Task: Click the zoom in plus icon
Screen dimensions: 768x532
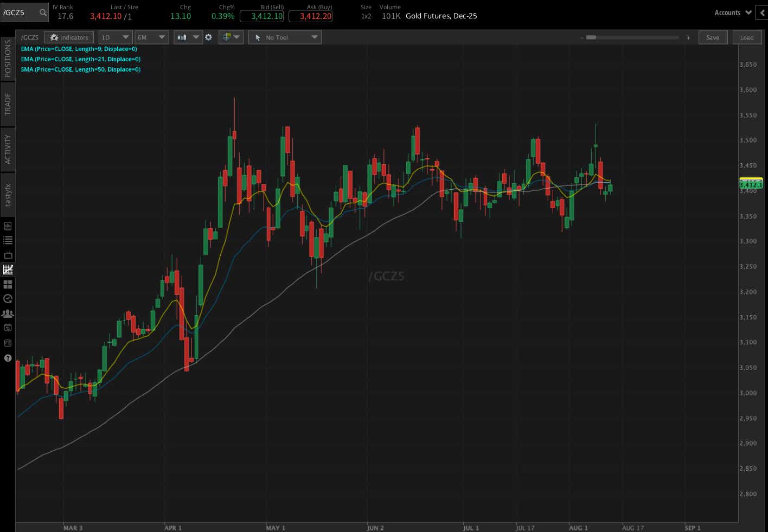Action: [x=688, y=37]
